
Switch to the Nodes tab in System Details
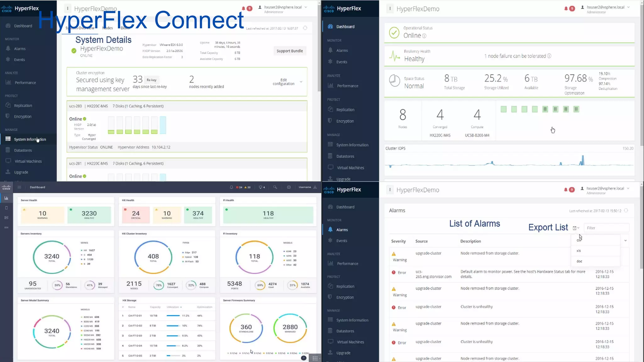coord(108,28)
